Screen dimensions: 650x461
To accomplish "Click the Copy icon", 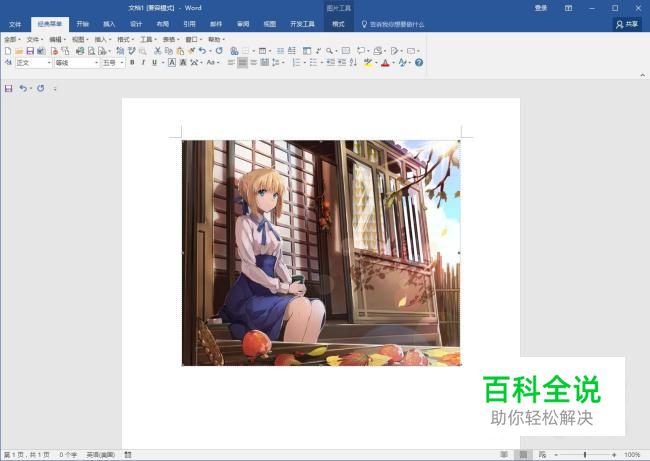I will (x=169, y=51).
